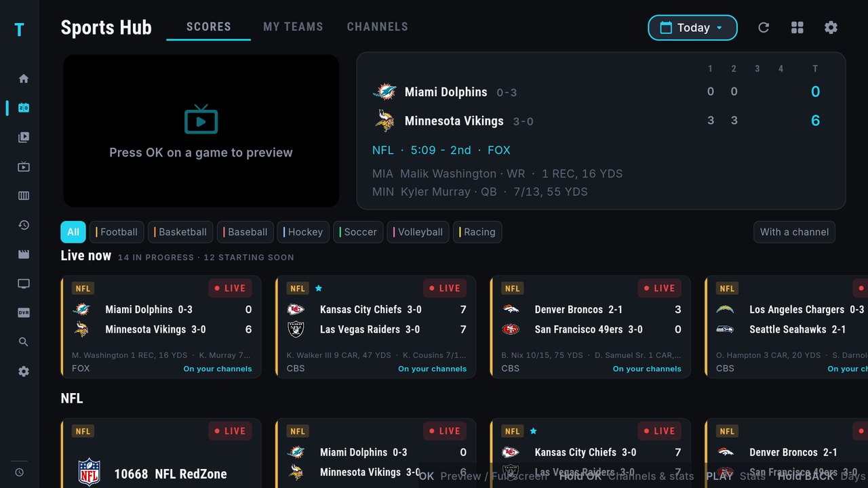Filter games by Racing
This screenshot has height=488, width=868.
tap(477, 232)
